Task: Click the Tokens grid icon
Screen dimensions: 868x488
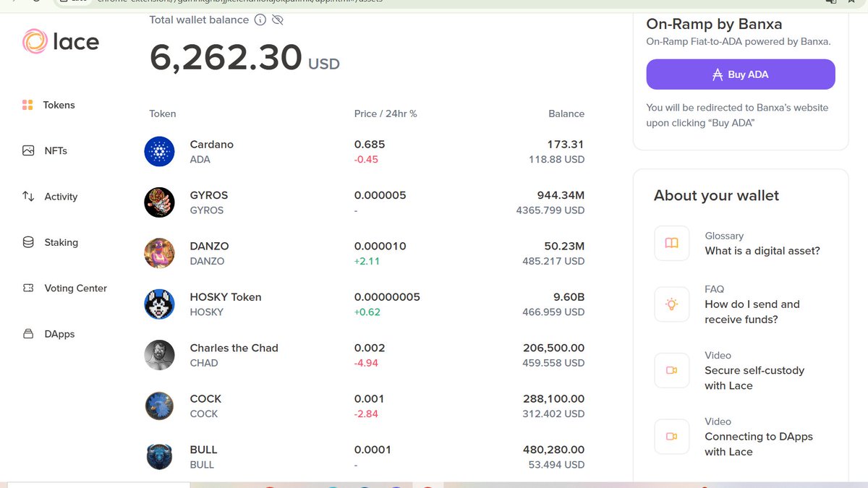Action: (27, 105)
